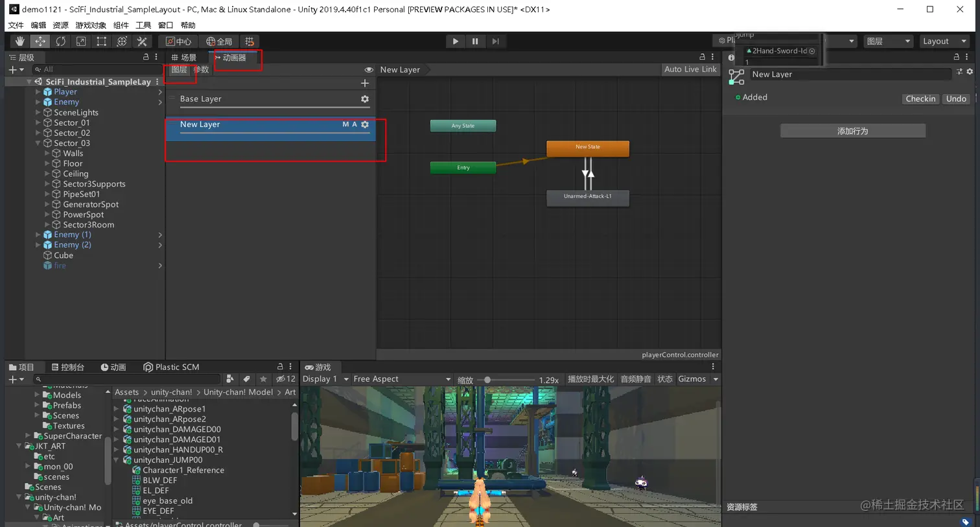Add a new animator layer with plus
Viewport: 980px width, 527px height.
[365, 83]
